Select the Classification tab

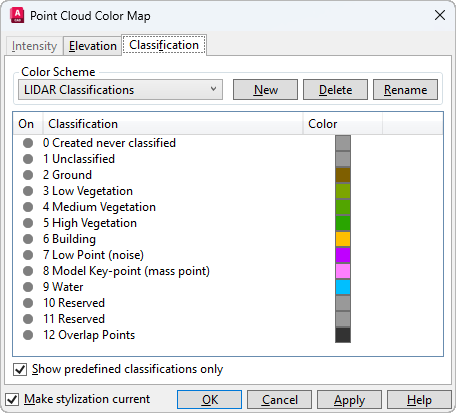[x=164, y=45]
